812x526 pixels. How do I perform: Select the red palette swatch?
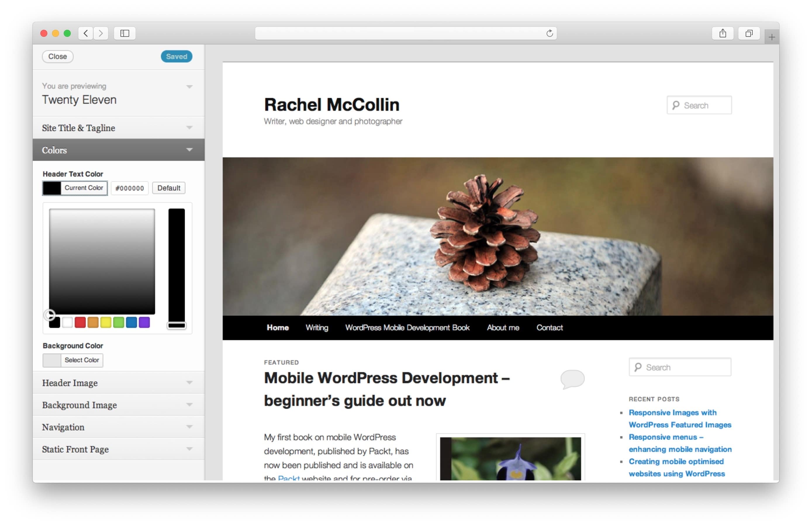(x=80, y=322)
